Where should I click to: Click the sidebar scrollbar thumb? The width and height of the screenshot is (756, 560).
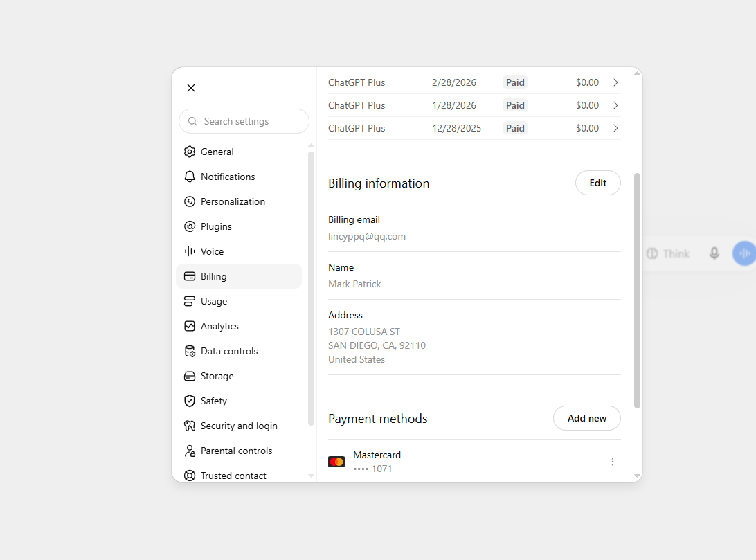pos(311,289)
